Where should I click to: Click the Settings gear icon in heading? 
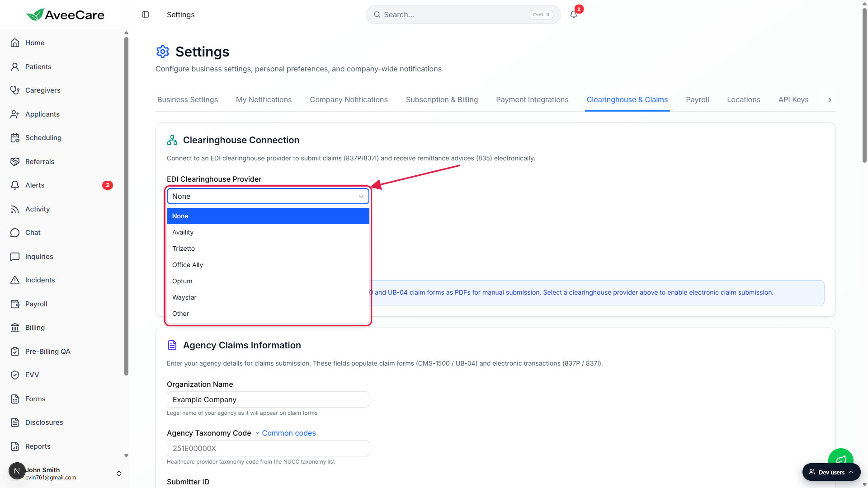click(x=163, y=52)
